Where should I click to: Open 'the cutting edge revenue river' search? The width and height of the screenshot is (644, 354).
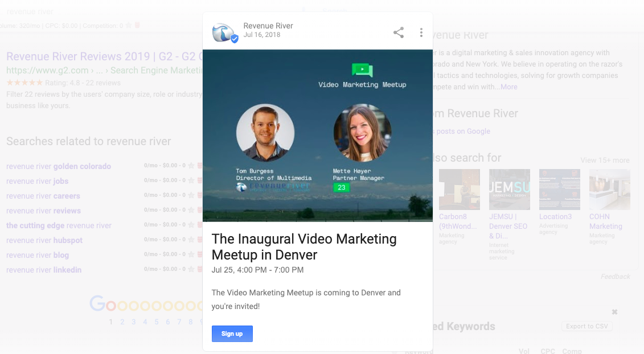(x=59, y=225)
